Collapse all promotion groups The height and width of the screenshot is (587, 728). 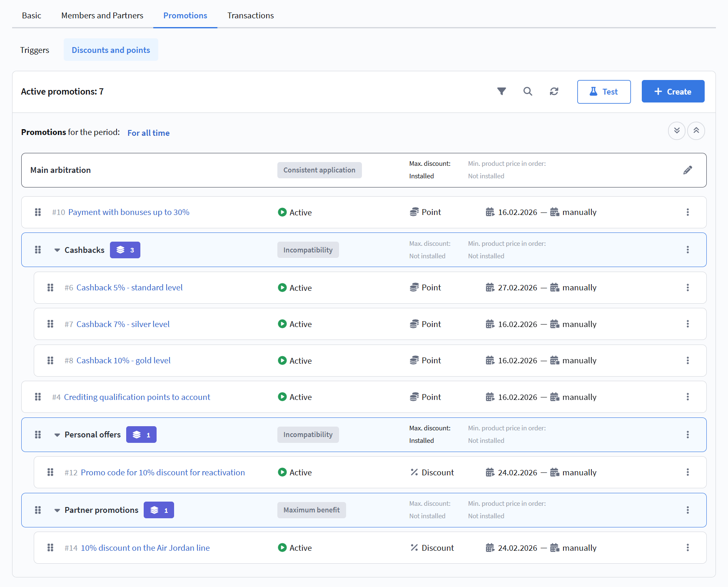[696, 131]
